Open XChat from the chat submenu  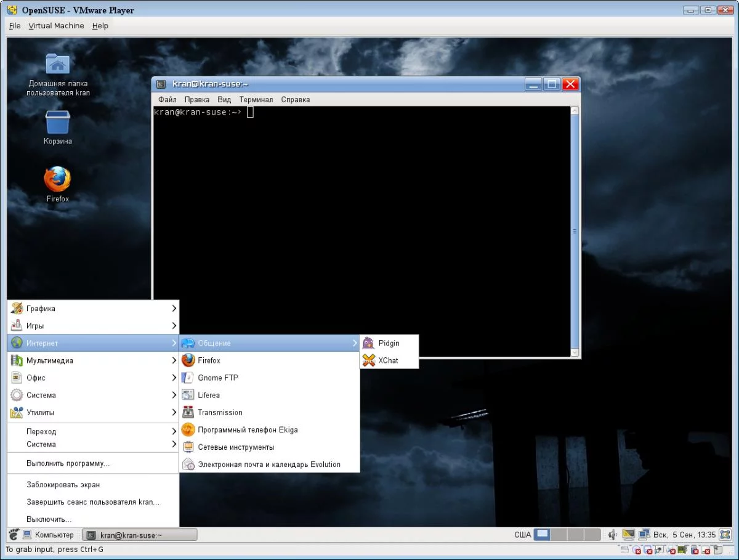(x=388, y=360)
